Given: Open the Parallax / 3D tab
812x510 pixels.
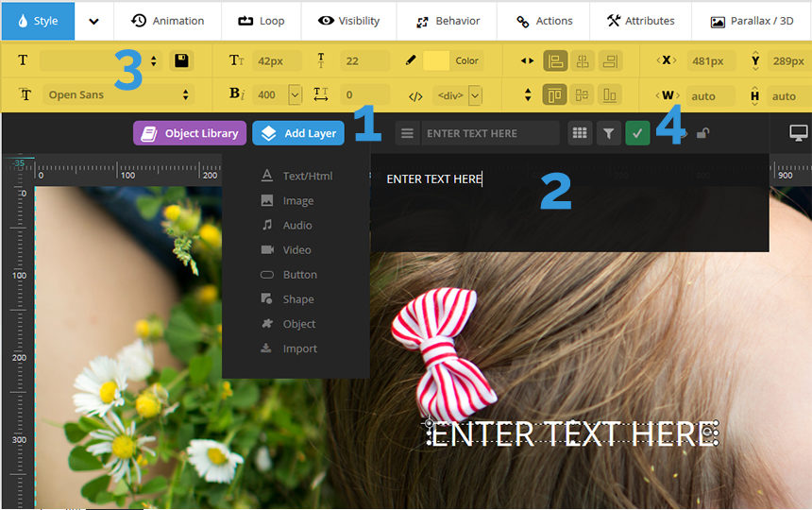Looking at the screenshot, I should click(x=752, y=21).
